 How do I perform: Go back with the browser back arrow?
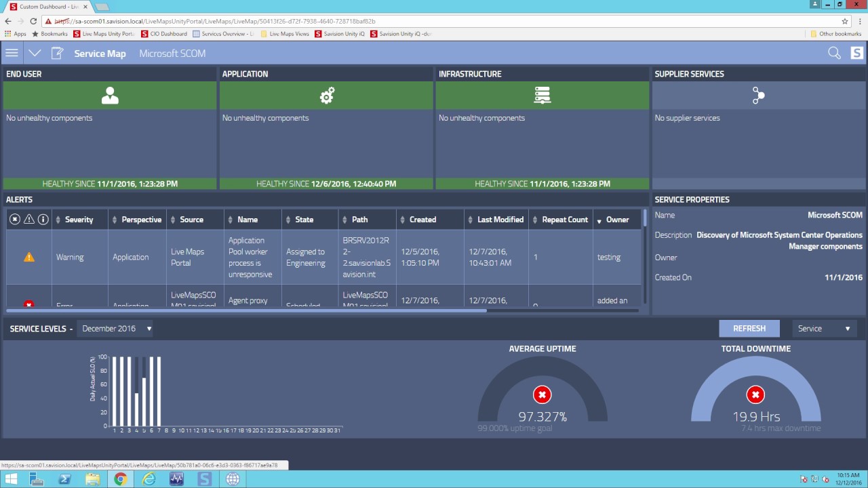pos(8,21)
